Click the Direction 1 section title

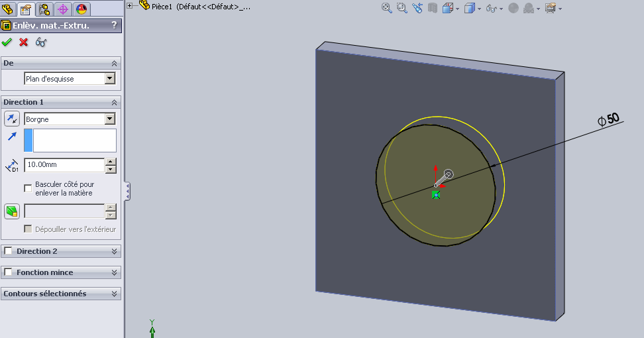[x=23, y=102]
